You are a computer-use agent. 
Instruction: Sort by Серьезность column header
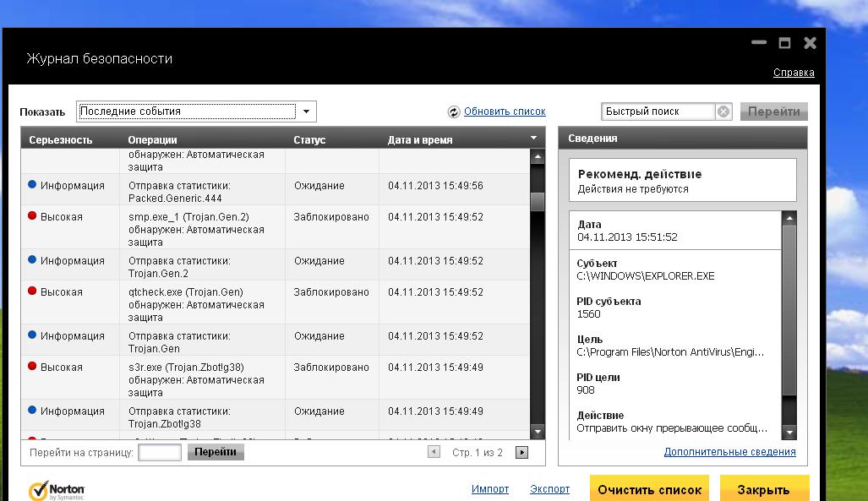[61, 139]
